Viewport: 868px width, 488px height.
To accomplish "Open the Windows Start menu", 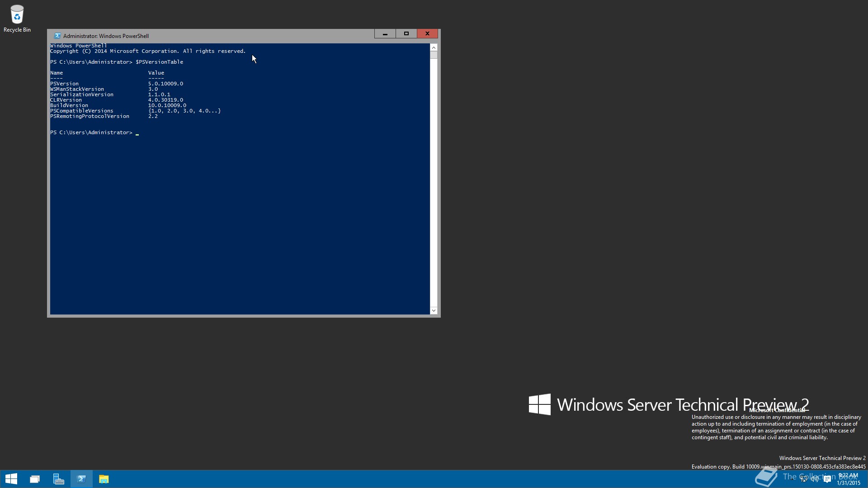I will point(11,479).
